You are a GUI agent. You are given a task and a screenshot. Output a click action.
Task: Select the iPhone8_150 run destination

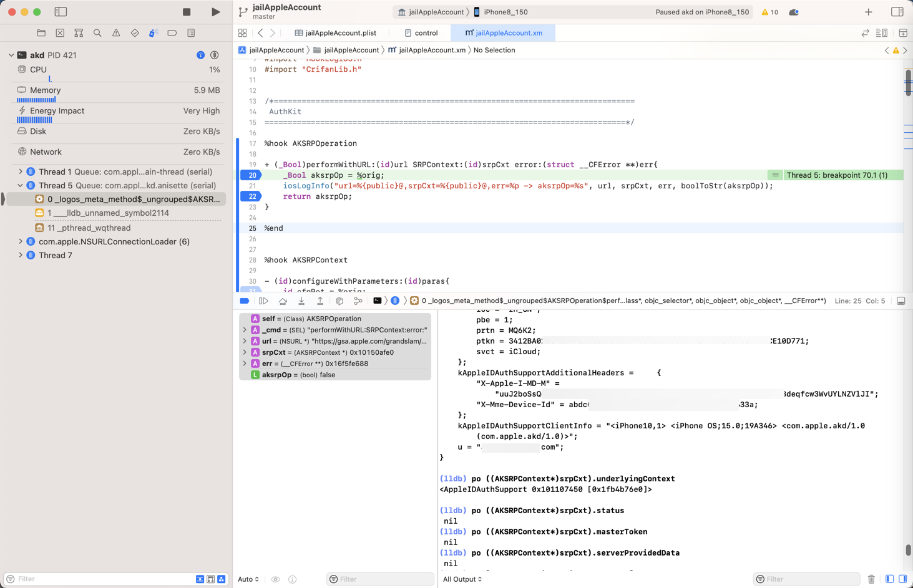point(500,12)
